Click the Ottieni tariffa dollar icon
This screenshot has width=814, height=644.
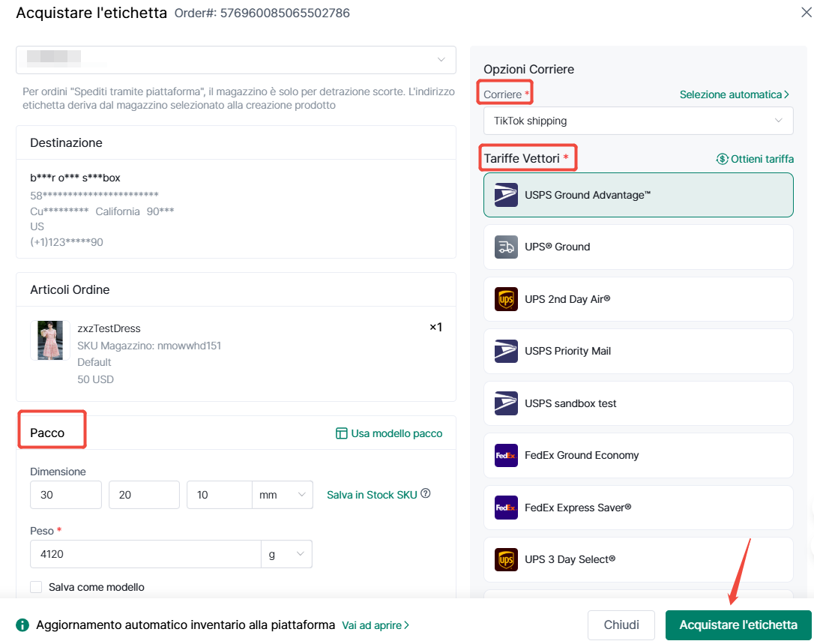pyautogui.click(x=722, y=159)
